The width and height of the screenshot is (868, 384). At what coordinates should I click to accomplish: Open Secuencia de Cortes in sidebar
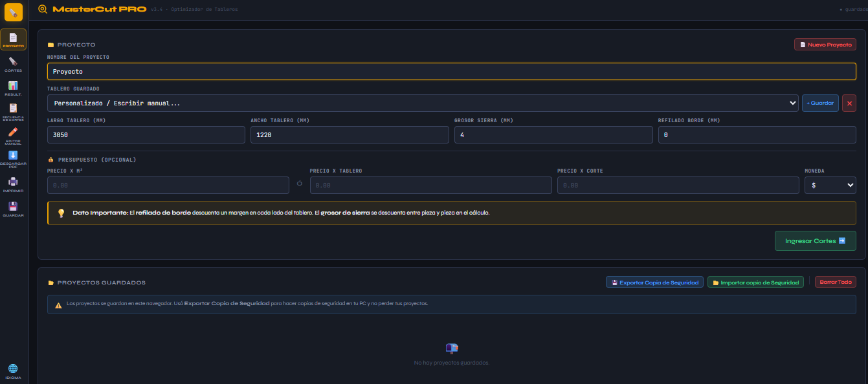tap(13, 112)
